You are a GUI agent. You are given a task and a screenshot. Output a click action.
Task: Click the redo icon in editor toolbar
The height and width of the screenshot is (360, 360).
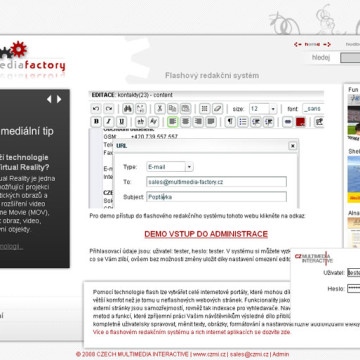109,109
